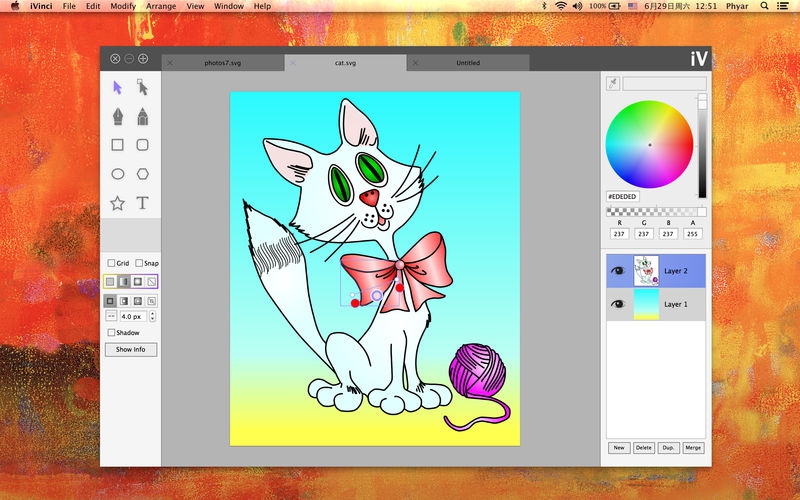This screenshot has width=800, height=500.
Task: Enable the Snap checkbox
Action: pos(139,263)
